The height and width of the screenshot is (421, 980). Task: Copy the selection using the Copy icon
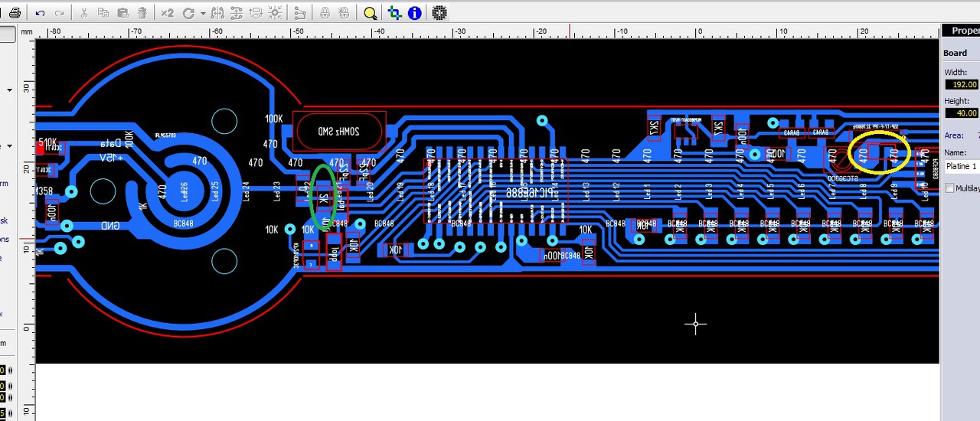103,13
